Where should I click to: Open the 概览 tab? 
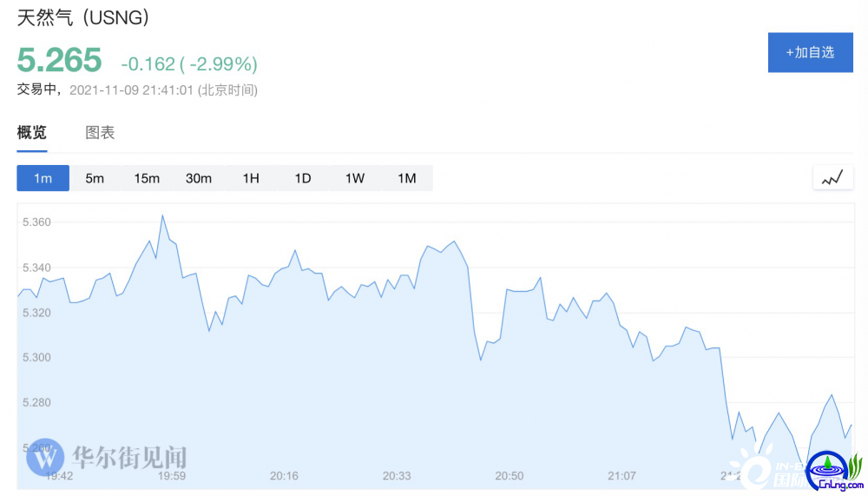pyautogui.click(x=31, y=132)
